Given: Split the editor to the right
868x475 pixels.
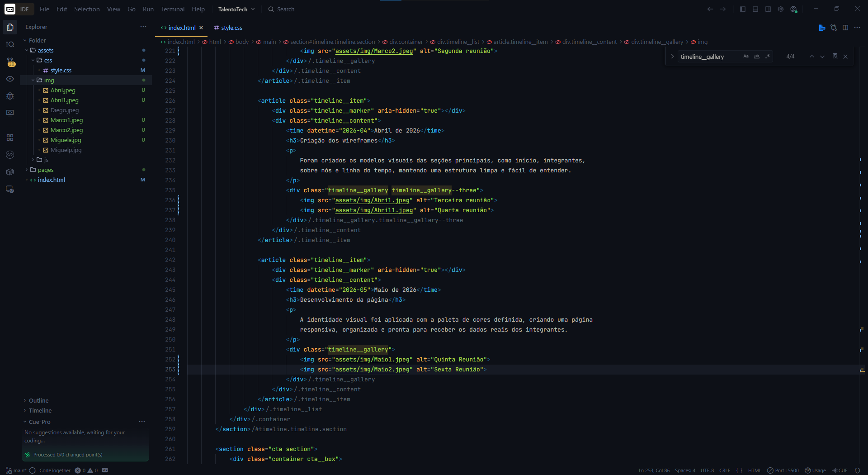Looking at the screenshot, I should [x=845, y=28].
